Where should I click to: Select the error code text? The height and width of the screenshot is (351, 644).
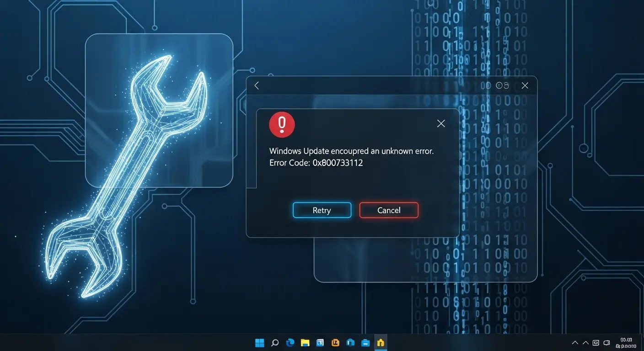click(x=315, y=163)
